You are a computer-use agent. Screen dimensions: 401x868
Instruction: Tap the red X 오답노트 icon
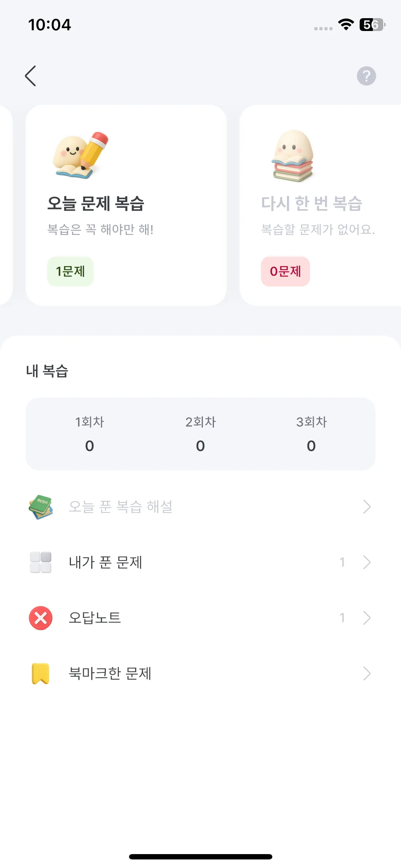click(x=41, y=618)
